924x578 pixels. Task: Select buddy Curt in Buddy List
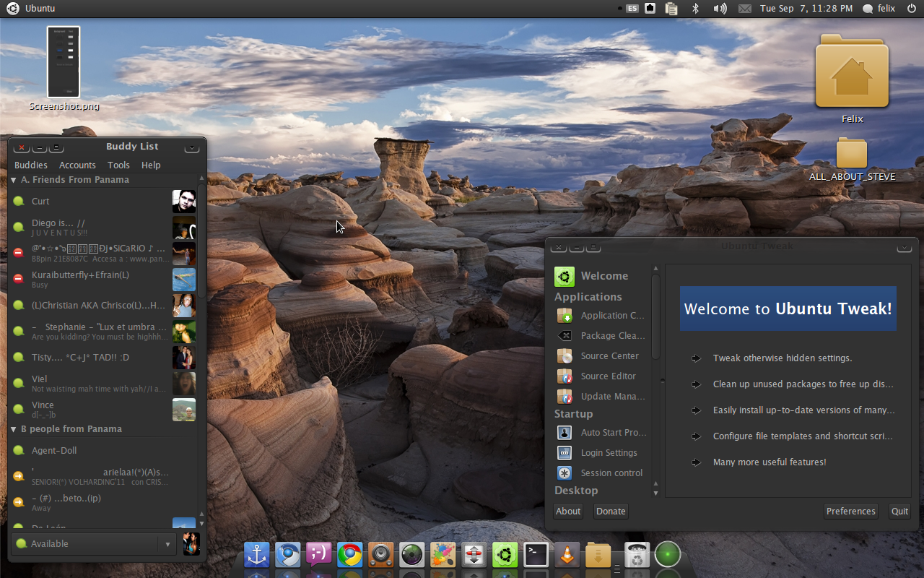103,202
